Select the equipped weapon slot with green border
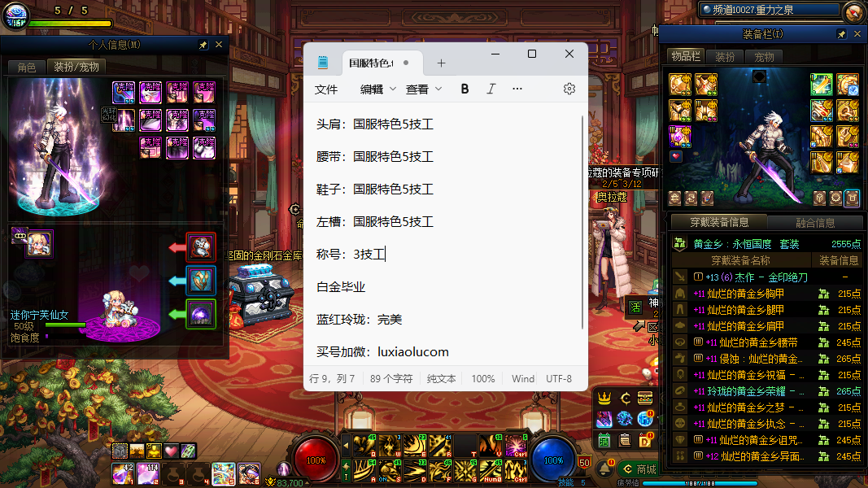The height and width of the screenshot is (488, 868). pyautogui.click(x=820, y=84)
